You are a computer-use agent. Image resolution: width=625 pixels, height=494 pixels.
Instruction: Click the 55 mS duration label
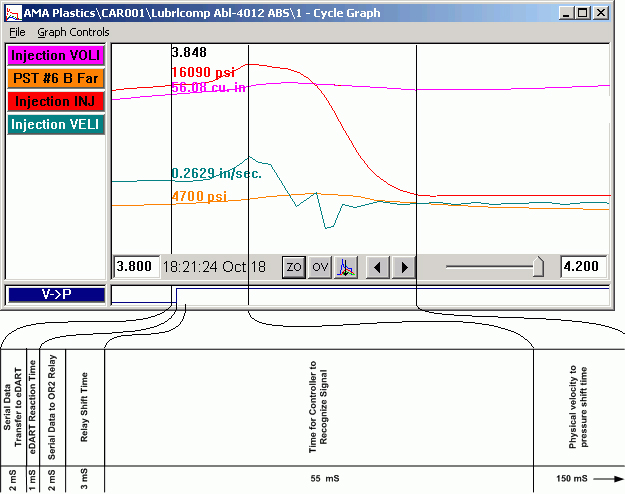pyautogui.click(x=325, y=478)
